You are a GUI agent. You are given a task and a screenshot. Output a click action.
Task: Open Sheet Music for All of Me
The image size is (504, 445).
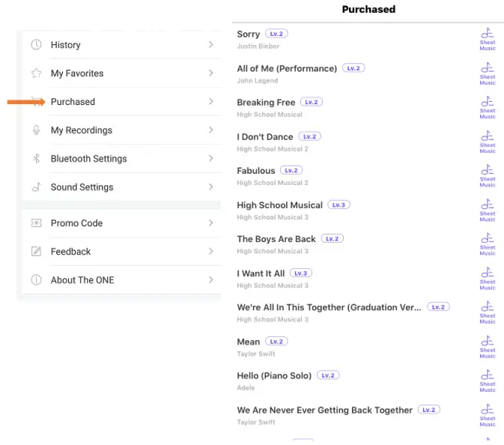(488, 73)
